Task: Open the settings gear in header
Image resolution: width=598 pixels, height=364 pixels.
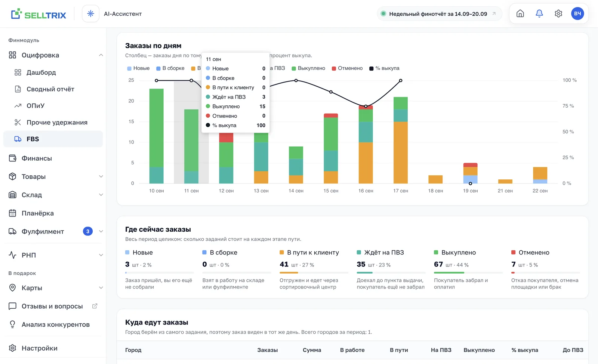Action: pos(558,14)
